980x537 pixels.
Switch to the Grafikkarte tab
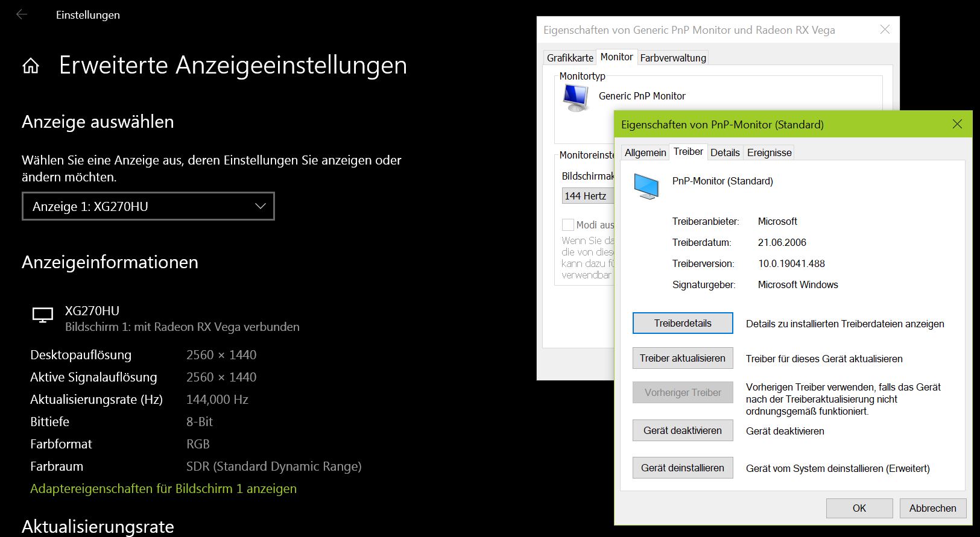[570, 58]
